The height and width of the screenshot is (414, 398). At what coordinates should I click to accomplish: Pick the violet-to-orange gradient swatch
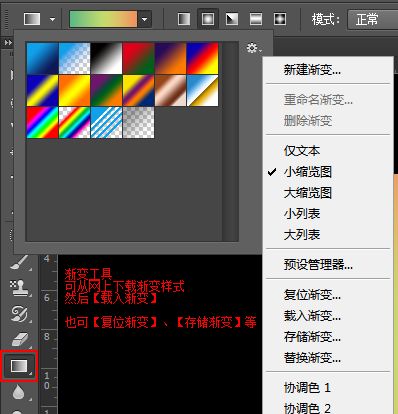170,58
